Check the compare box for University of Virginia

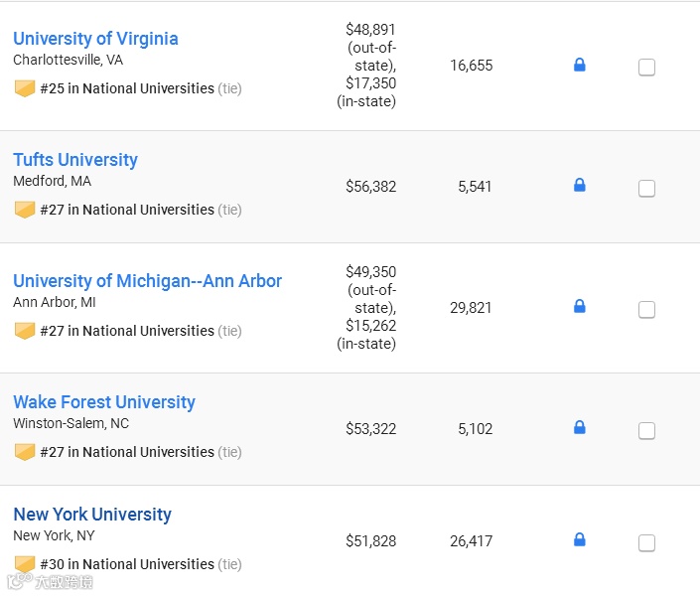(646, 68)
